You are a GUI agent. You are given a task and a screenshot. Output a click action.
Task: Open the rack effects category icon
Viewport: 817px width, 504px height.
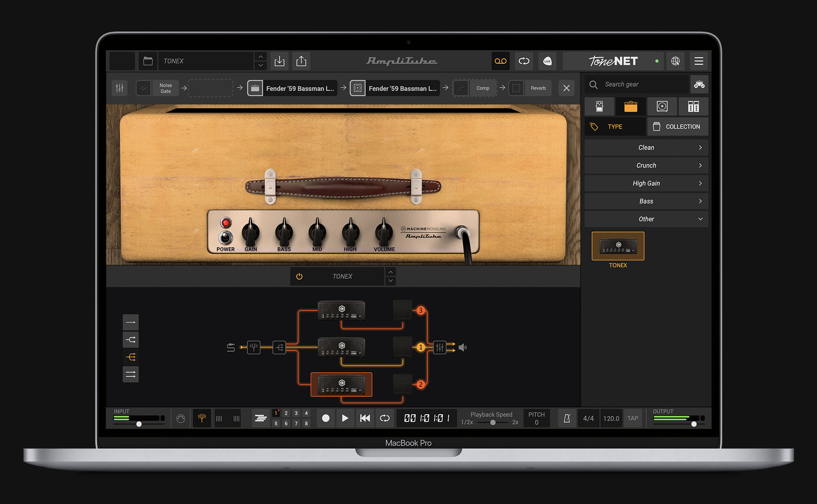(x=693, y=107)
